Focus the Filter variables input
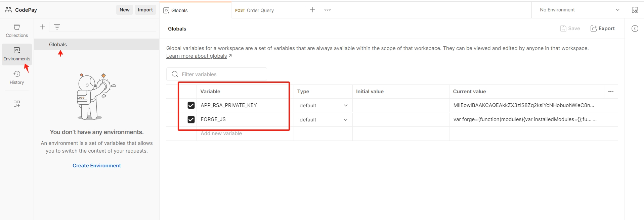 [217, 74]
